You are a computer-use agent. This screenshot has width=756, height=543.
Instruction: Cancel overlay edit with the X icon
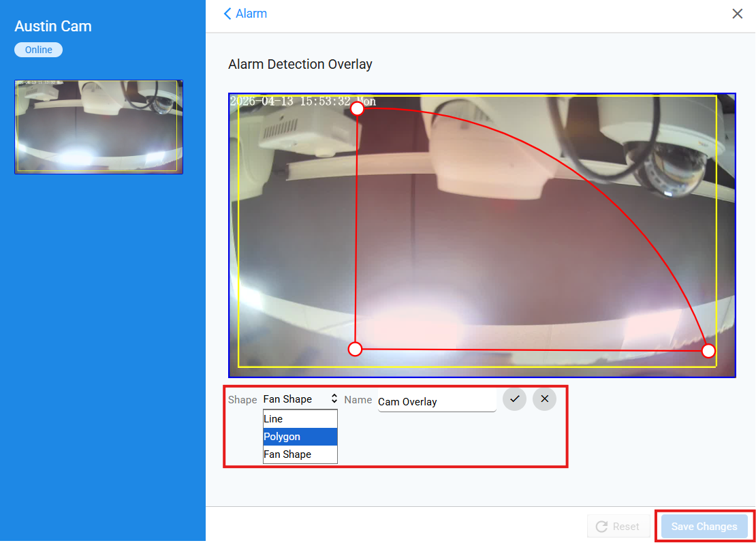tap(544, 399)
